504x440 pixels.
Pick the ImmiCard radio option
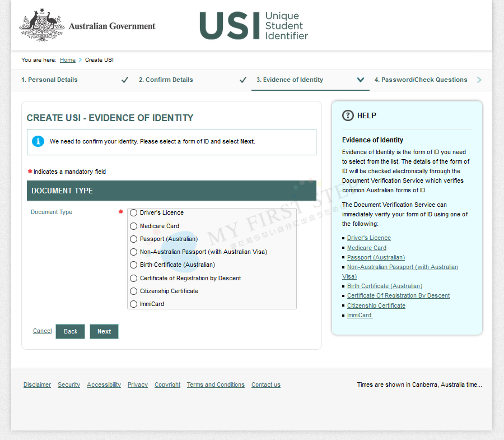pyautogui.click(x=133, y=304)
